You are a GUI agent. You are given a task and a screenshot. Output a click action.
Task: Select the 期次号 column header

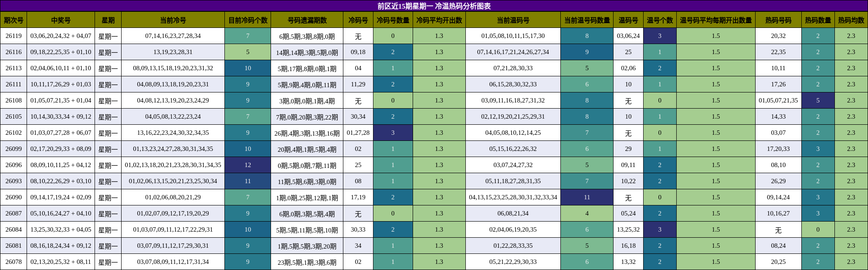tap(14, 20)
